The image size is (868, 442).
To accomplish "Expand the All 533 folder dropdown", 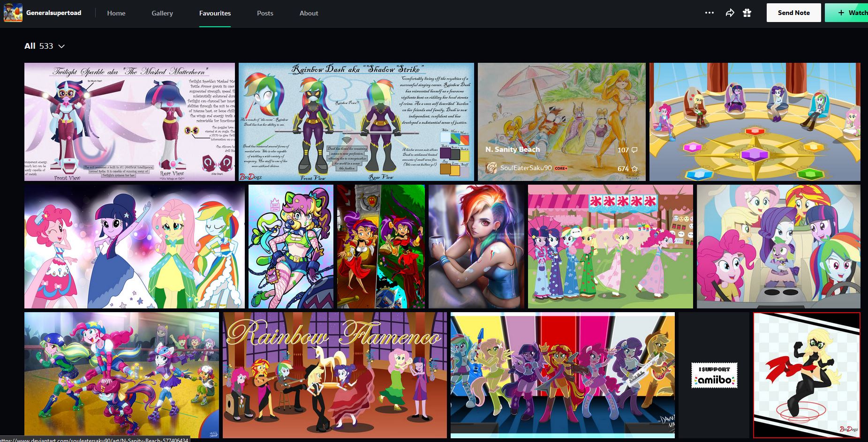I will (45, 46).
